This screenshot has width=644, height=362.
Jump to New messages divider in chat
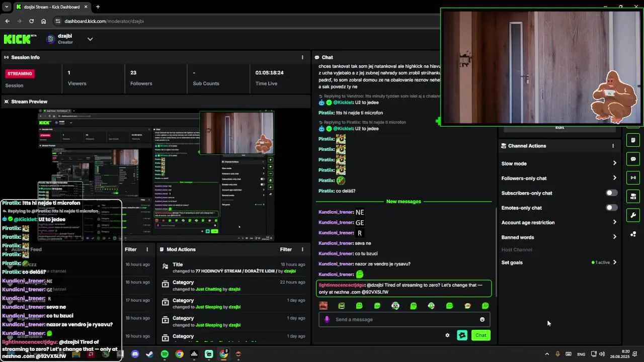pyautogui.click(x=404, y=202)
